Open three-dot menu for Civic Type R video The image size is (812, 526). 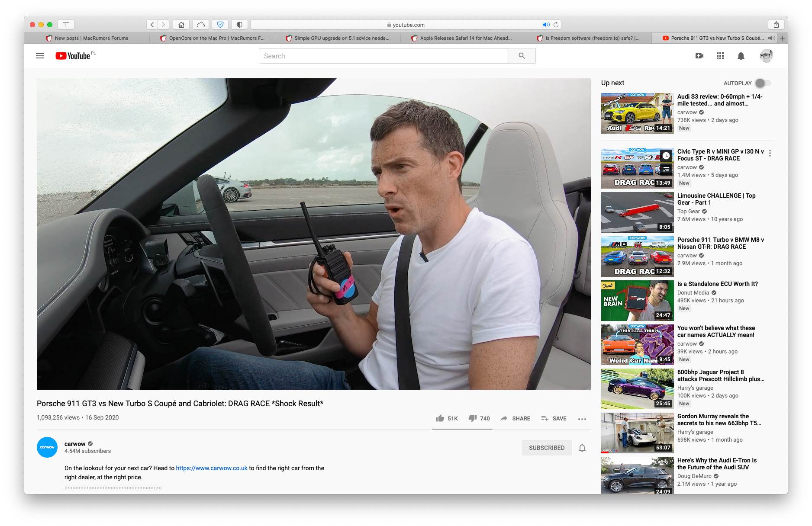[770, 153]
